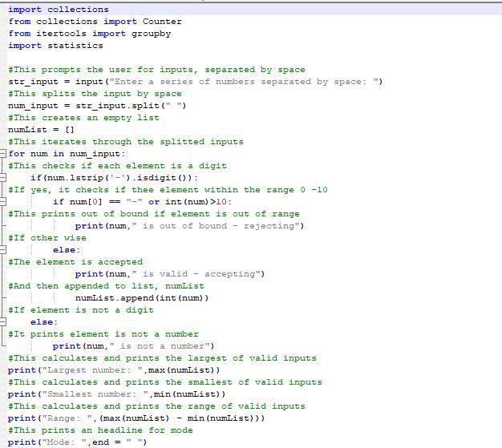Collapse the fold marker beside the indented 'else:' after '#If other wise'
The height and width of the screenshot is (448, 502).
pos(2,250)
